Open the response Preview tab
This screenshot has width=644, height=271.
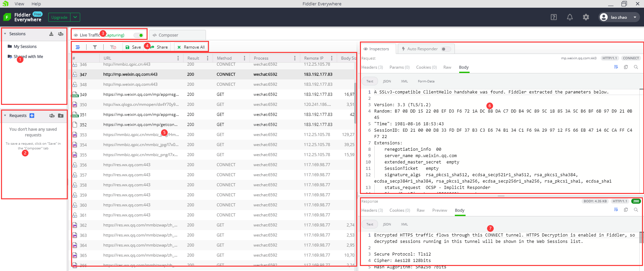pyautogui.click(x=440, y=210)
